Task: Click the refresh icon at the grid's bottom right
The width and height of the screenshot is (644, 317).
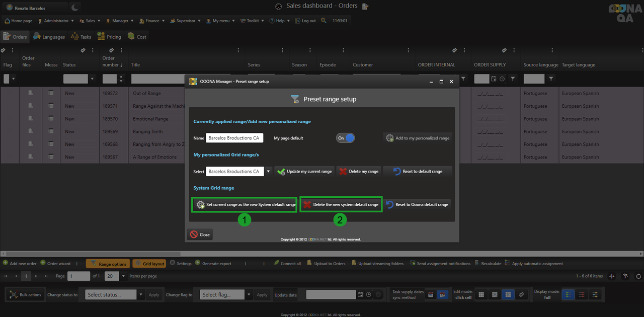Action: click(x=638, y=276)
